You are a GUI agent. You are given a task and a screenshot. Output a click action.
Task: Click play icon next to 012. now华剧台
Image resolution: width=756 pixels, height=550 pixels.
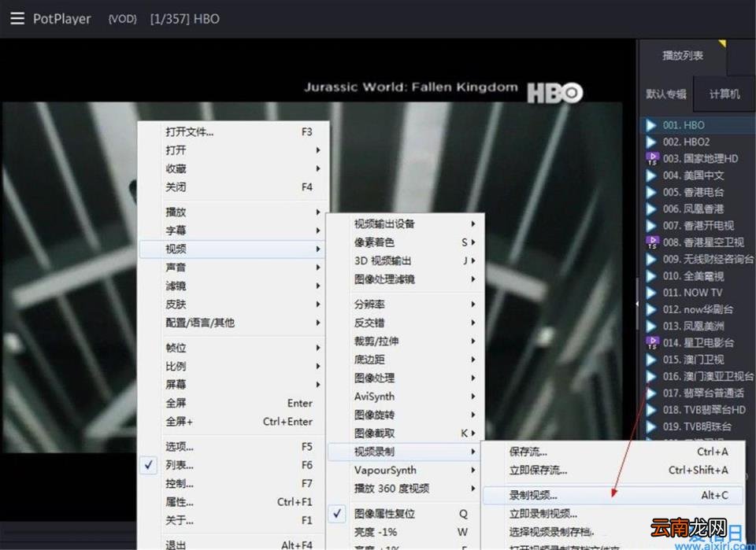click(x=651, y=309)
